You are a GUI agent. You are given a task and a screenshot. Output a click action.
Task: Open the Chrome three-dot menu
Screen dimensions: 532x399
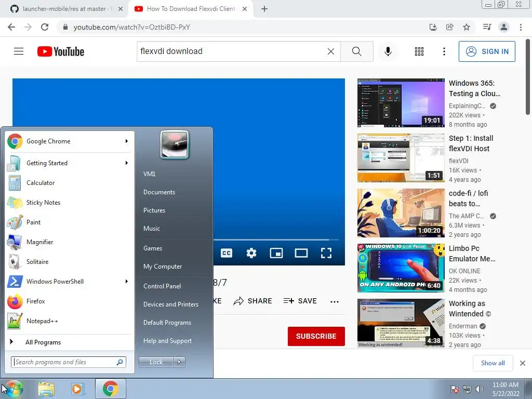coord(521,27)
